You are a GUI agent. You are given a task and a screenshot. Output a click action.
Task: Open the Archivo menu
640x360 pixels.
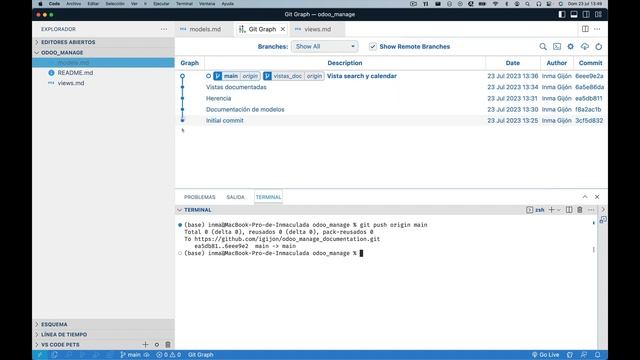73,4
